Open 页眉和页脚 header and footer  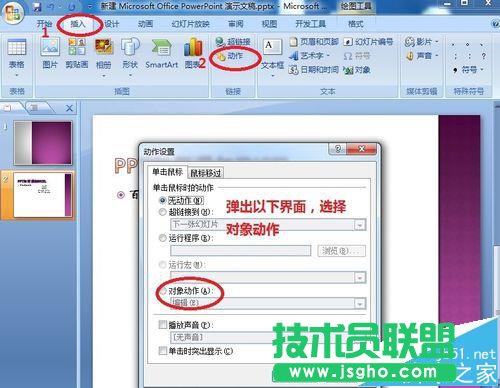[314, 42]
